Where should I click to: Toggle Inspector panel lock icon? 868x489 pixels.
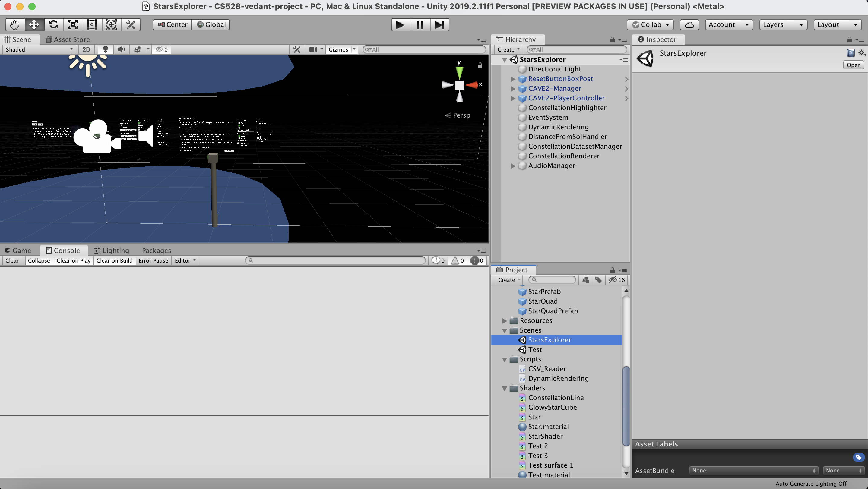[849, 40]
